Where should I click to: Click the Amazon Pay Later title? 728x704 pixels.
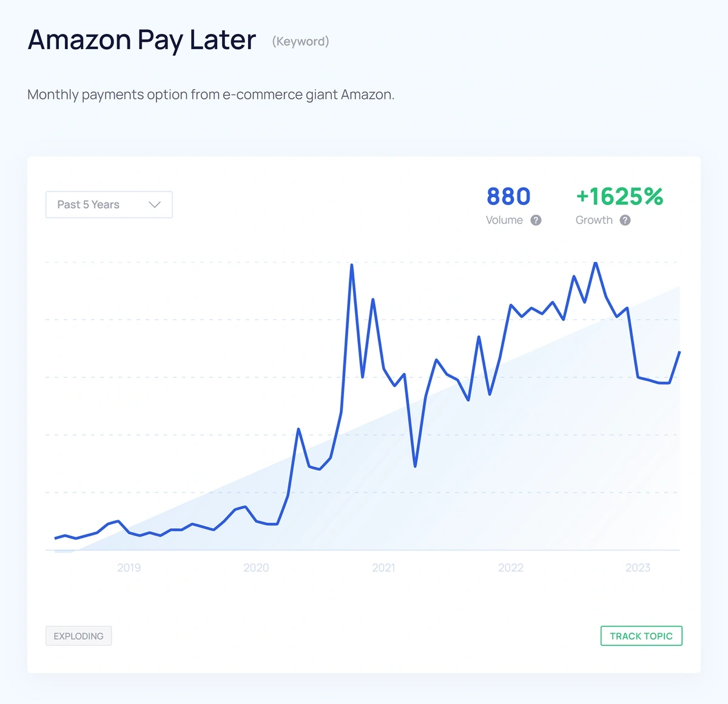point(142,40)
